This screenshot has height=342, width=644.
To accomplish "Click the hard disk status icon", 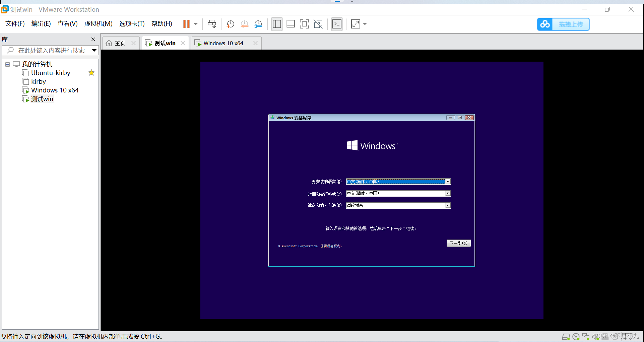I will pos(566,337).
